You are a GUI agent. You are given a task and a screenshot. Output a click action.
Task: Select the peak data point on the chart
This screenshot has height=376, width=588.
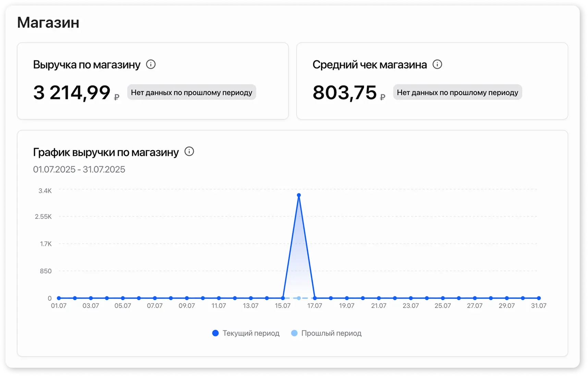click(x=299, y=195)
